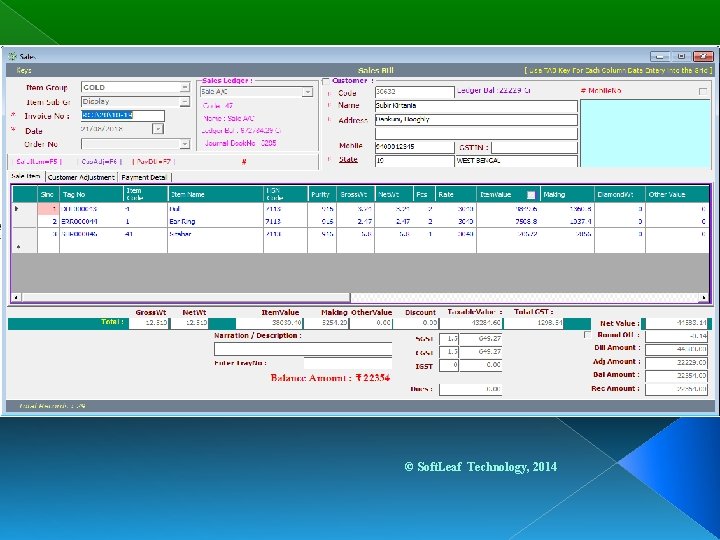Click the Bill Amount field

[676, 349]
